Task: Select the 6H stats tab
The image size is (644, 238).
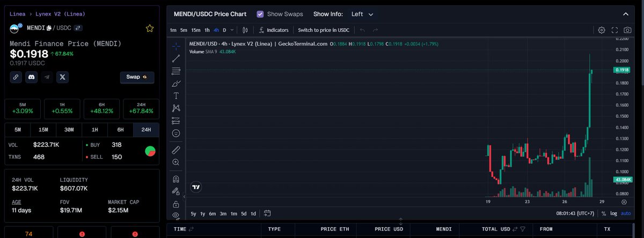Action: tap(121, 130)
